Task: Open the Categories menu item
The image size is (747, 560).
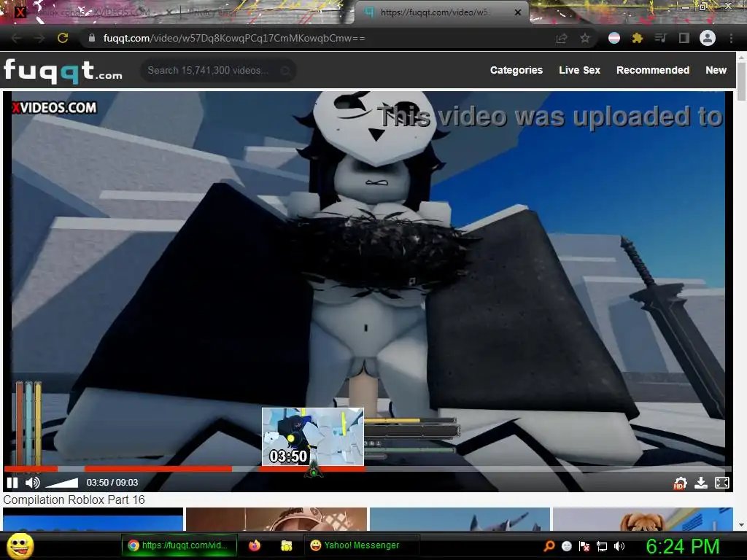Action: [x=516, y=71]
